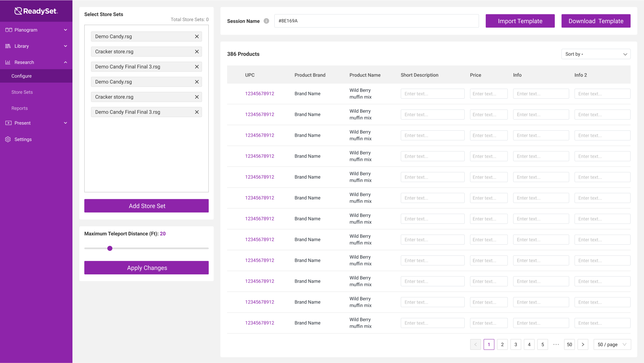Click the Product Brand column header
The image size is (644, 363).
310,75
